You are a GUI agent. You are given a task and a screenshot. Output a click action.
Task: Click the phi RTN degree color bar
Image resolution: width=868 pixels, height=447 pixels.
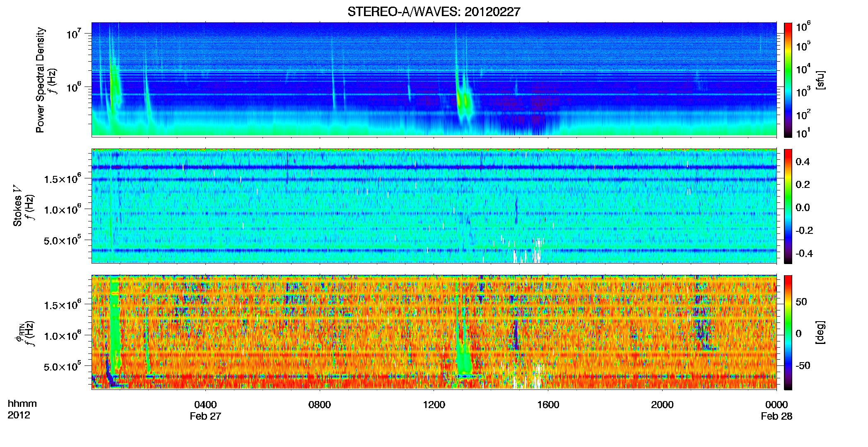tap(788, 332)
